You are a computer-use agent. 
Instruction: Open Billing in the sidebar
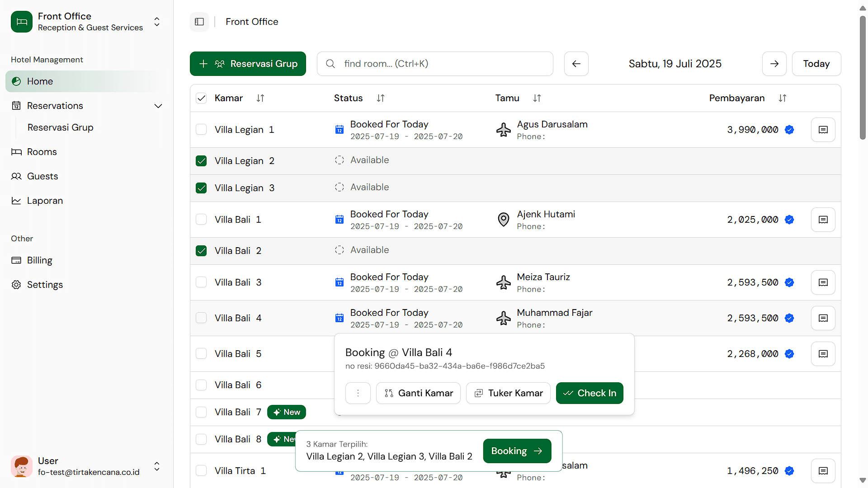click(x=39, y=260)
